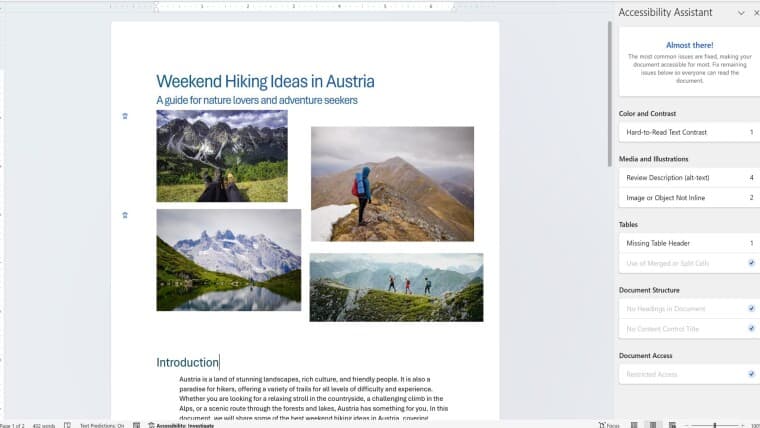Viewport: 760px width, 428px height.
Task: Open the proofing book icon in status bar
Action: tap(67, 425)
